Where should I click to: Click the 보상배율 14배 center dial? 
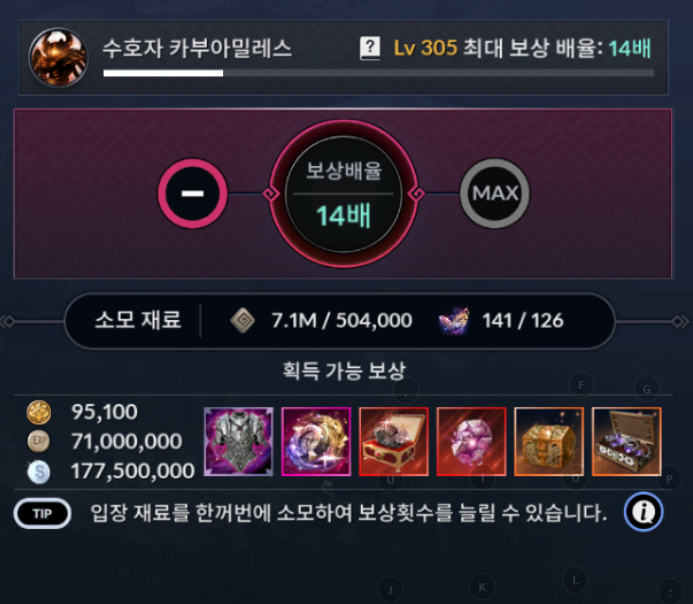(343, 194)
